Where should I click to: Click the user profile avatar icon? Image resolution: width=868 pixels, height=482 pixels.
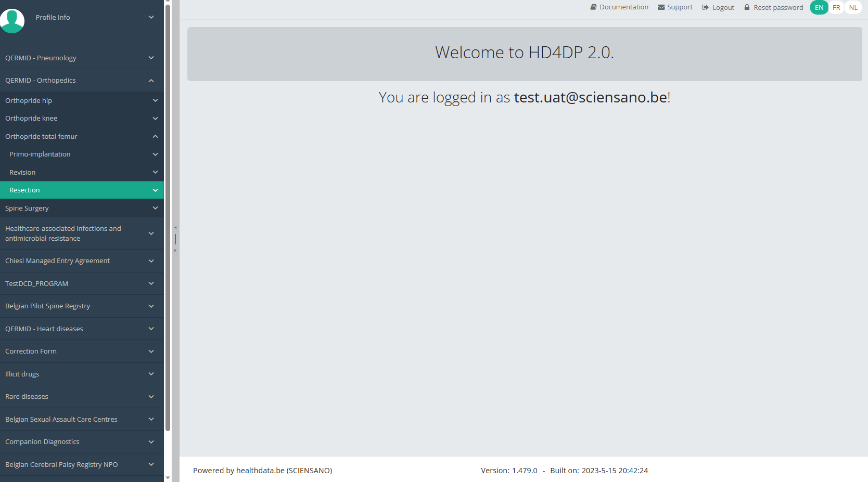[x=12, y=21]
